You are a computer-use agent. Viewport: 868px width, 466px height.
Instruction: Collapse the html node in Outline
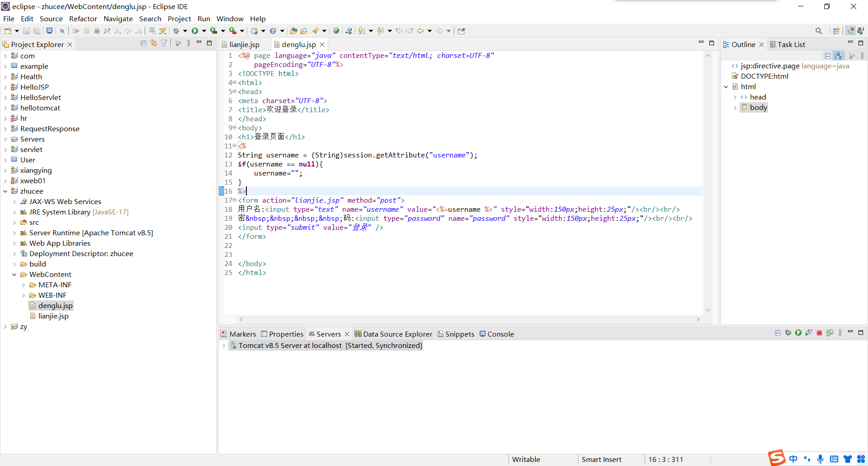pos(726,87)
